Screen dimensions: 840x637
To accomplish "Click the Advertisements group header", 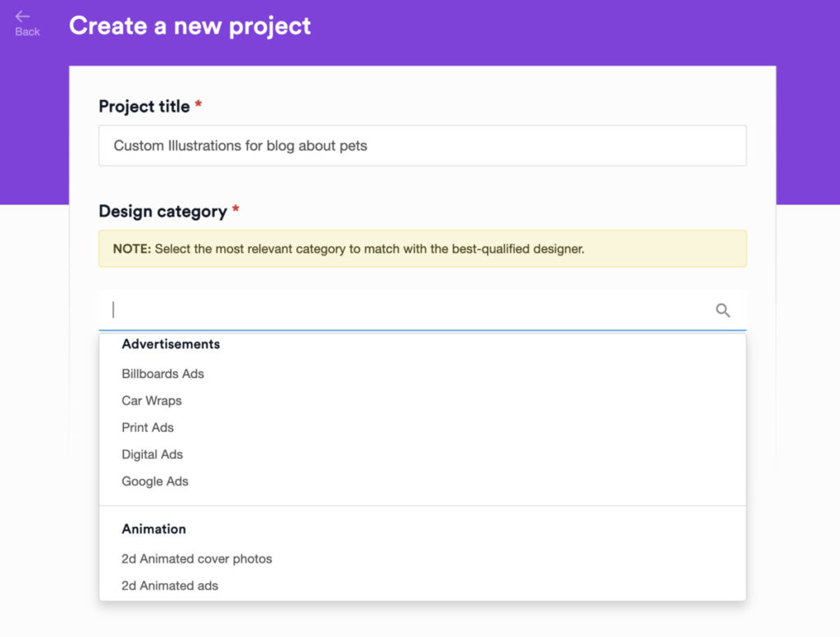I will (171, 344).
